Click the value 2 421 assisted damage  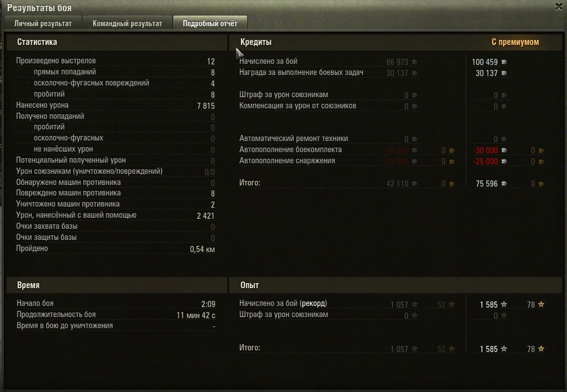206,216
